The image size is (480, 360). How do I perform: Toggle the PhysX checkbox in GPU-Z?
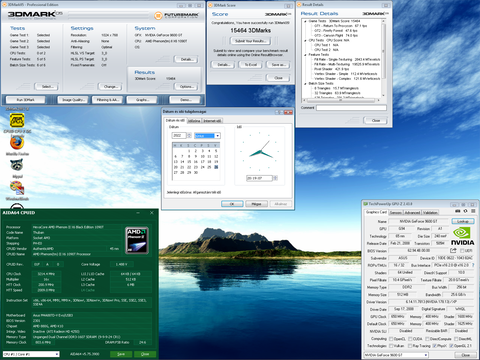pyautogui.click(x=434, y=346)
